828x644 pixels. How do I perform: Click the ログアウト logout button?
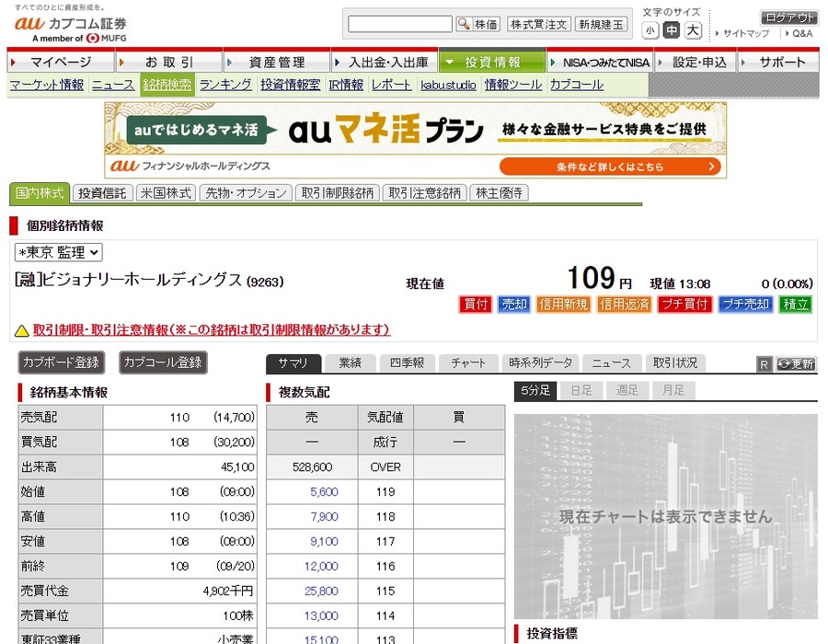click(x=787, y=17)
